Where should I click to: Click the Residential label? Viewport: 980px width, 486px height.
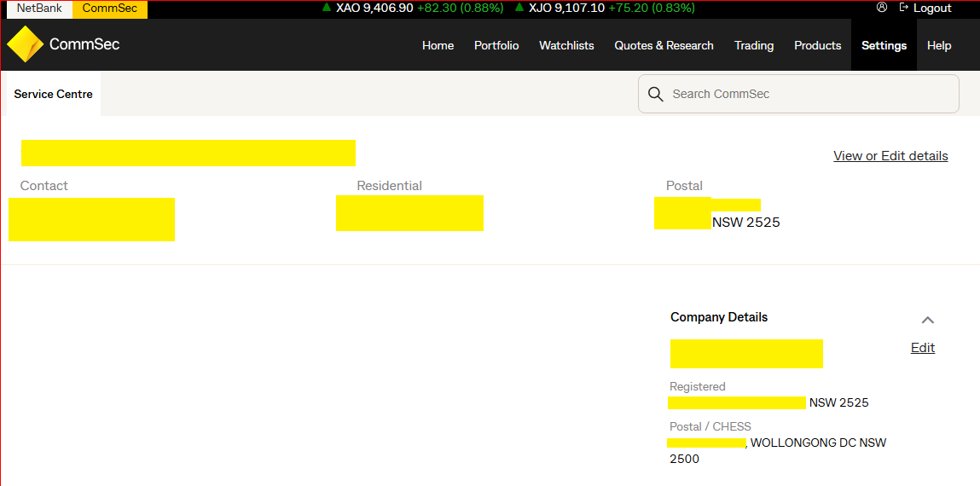click(390, 186)
